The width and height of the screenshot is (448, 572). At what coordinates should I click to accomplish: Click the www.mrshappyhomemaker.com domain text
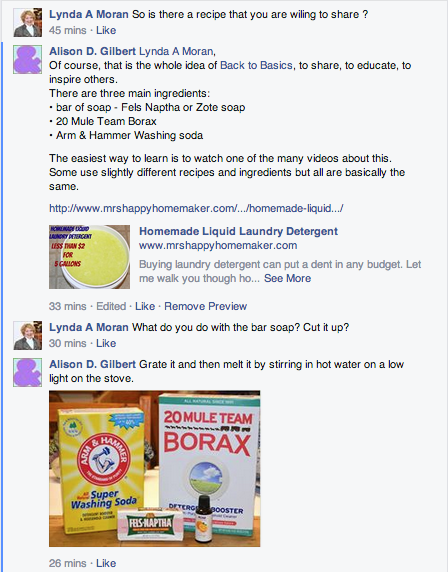point(218,245)
